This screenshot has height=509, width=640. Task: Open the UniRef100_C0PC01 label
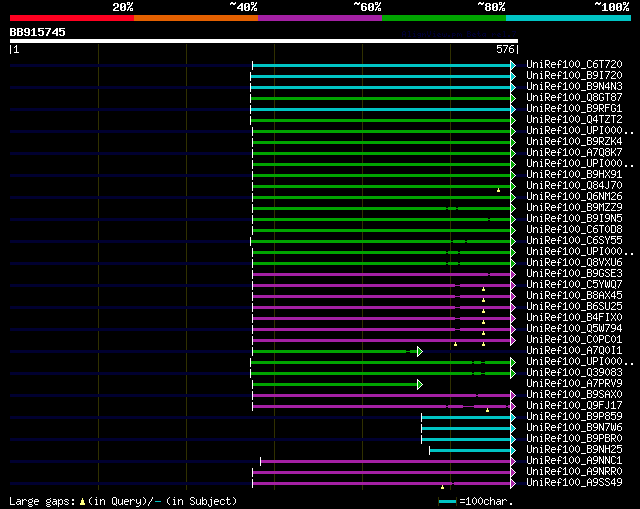coord(574,340)
